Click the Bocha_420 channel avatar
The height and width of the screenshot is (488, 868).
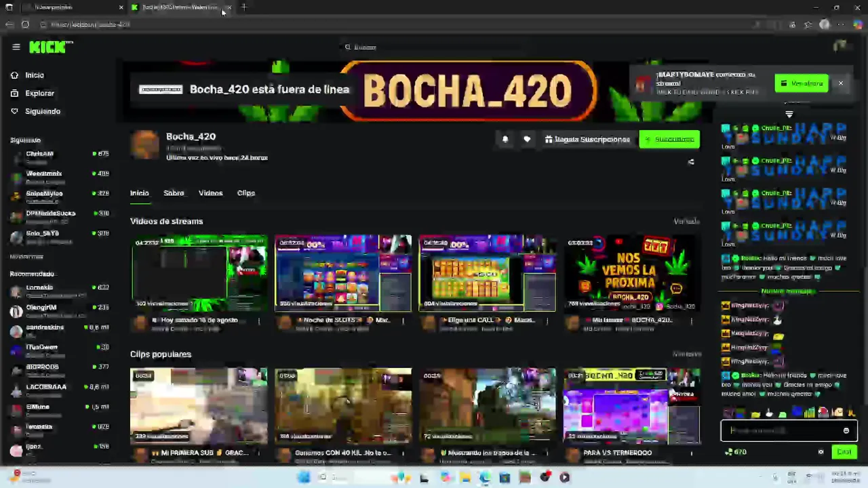[x=145, y=145]
